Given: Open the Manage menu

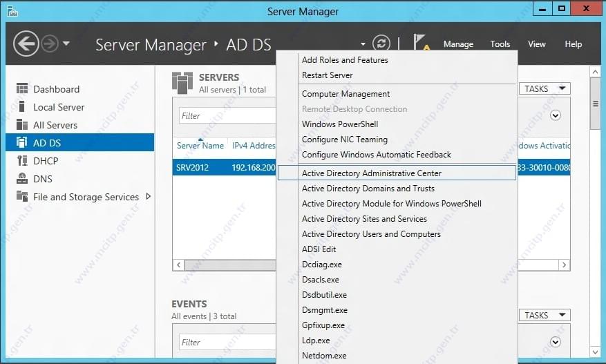Looking at the screenshot, I should [x=458, y=44].
